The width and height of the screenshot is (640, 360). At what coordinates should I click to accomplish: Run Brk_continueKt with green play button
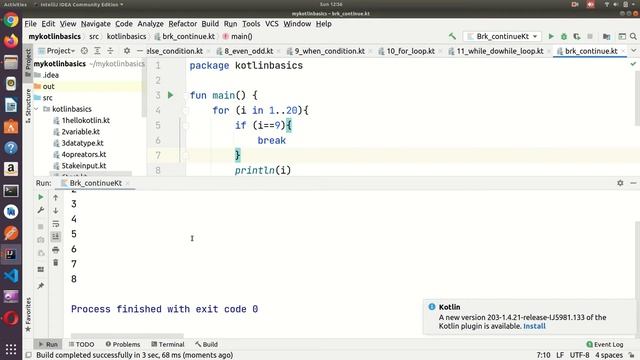click(x=551, y=36)
